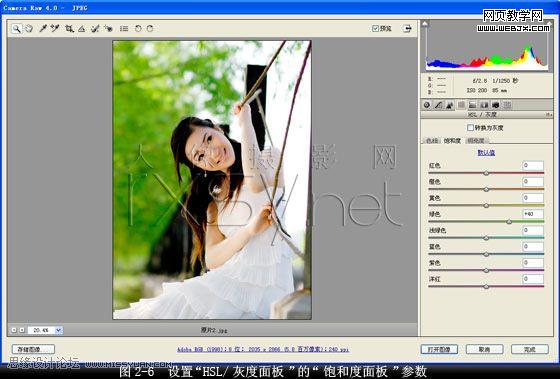Open Camera Raw preferences list icon
Image resolution: width=560 pixels, height=379 pixels.
(124, 29)
